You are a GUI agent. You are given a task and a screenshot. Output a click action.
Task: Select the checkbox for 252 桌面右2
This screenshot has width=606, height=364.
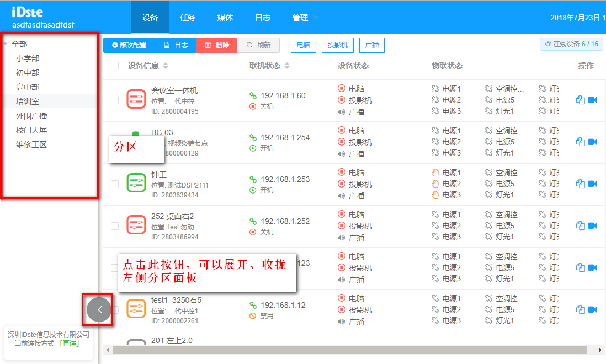click(x=115, y=226)
